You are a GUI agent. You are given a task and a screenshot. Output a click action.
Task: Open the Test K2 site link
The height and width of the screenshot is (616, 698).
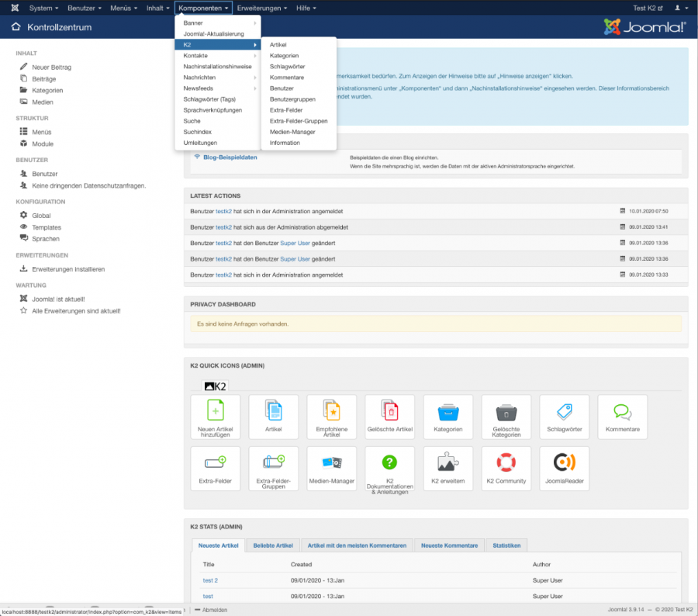click(x=648, y=8)
